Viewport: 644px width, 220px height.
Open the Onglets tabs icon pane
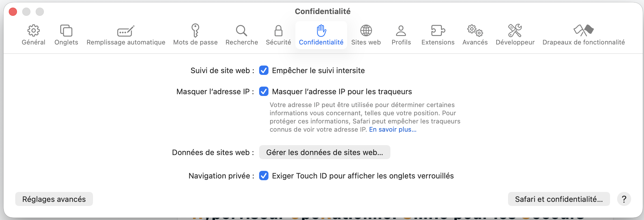pyautogui.click(x=66, y=31)
